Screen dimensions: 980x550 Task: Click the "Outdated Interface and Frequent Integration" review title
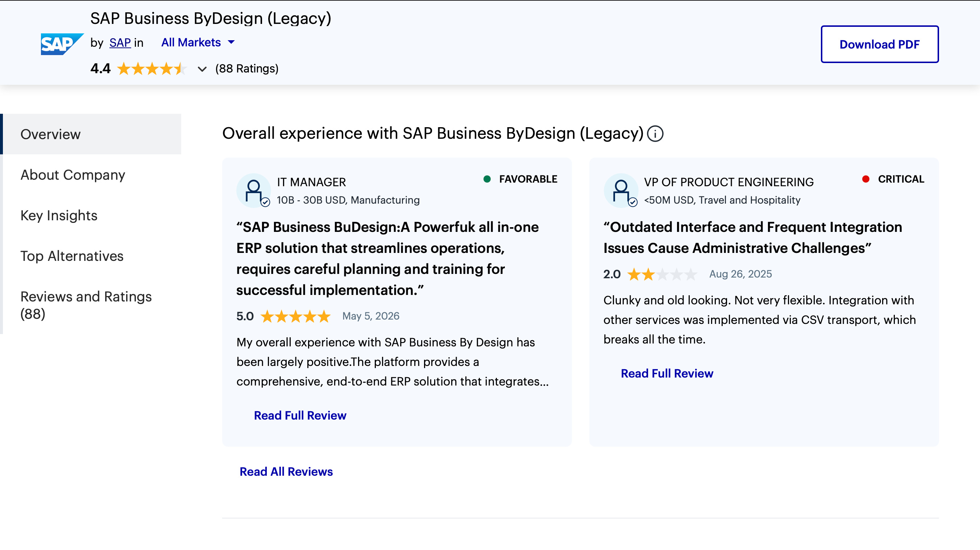point(752,238)
